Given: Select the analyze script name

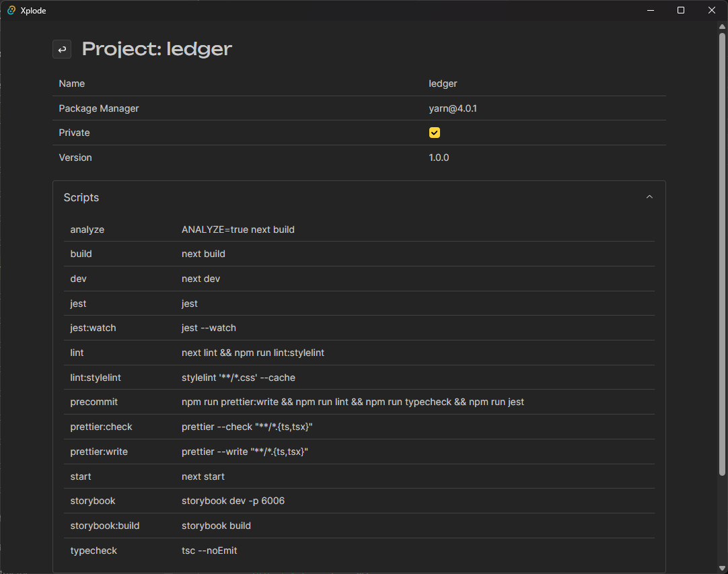Looking at the screenshot, I should click(x=87, y=229).
